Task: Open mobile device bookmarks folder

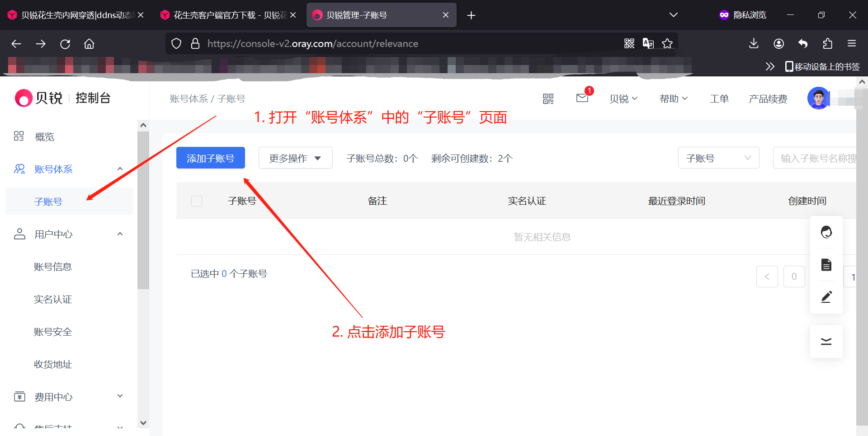Action: (x=822, y=66)
